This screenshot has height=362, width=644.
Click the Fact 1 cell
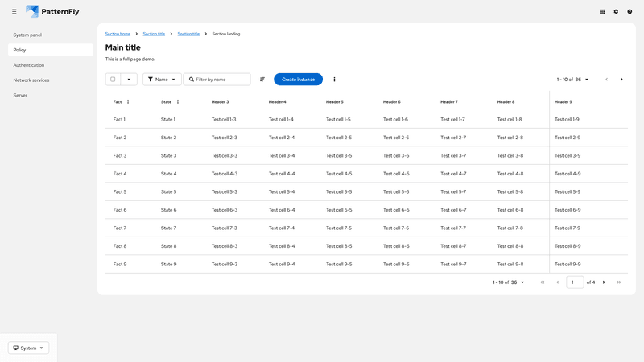click(x=119, y=119)
